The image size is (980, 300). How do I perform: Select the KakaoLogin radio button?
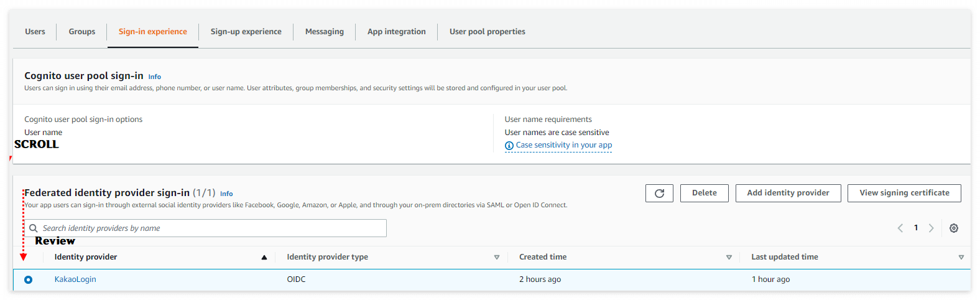click(x=29, y=280)
